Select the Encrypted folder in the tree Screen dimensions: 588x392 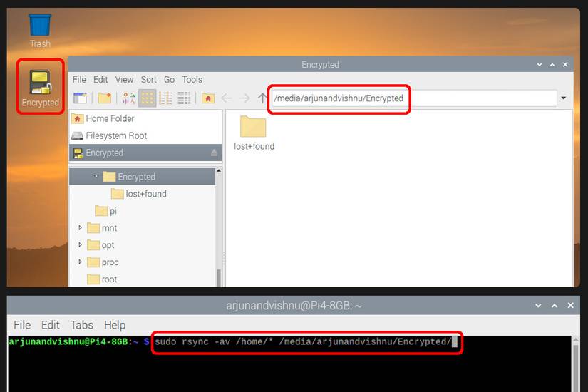pyautogui.click(x=143, y=177)
